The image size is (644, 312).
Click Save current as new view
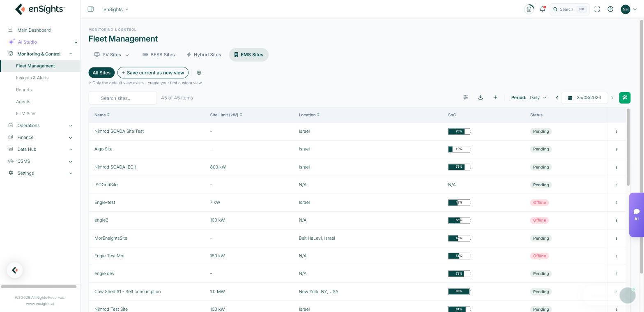153,73
